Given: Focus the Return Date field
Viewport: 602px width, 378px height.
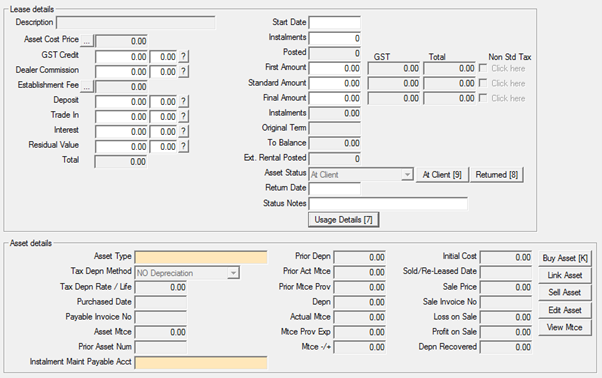Looking at the screenshot, I should [334, 188].
